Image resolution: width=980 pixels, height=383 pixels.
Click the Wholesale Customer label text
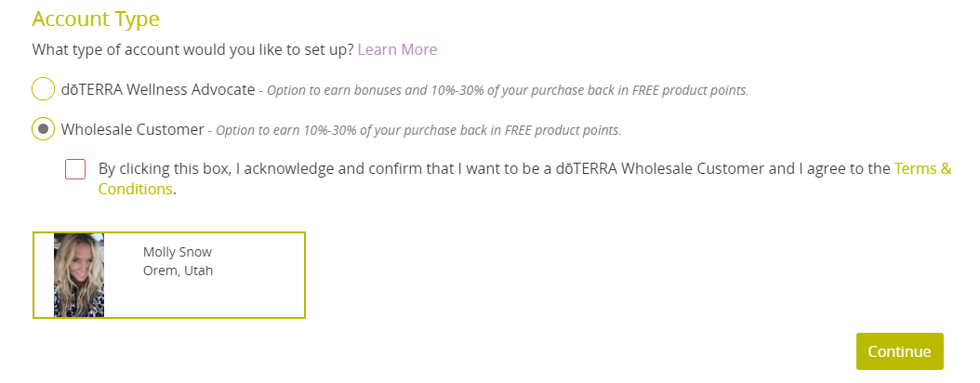coord(133,129)
